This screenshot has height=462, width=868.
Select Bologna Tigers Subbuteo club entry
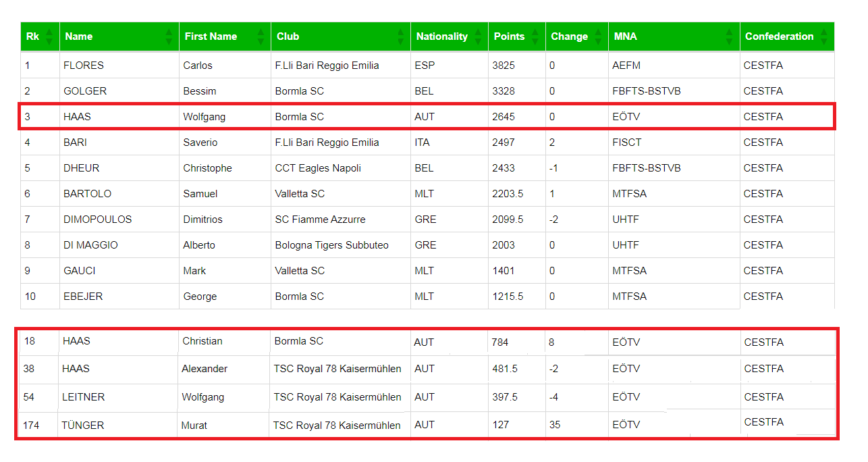pyautogui.click(x=331, y=245)
